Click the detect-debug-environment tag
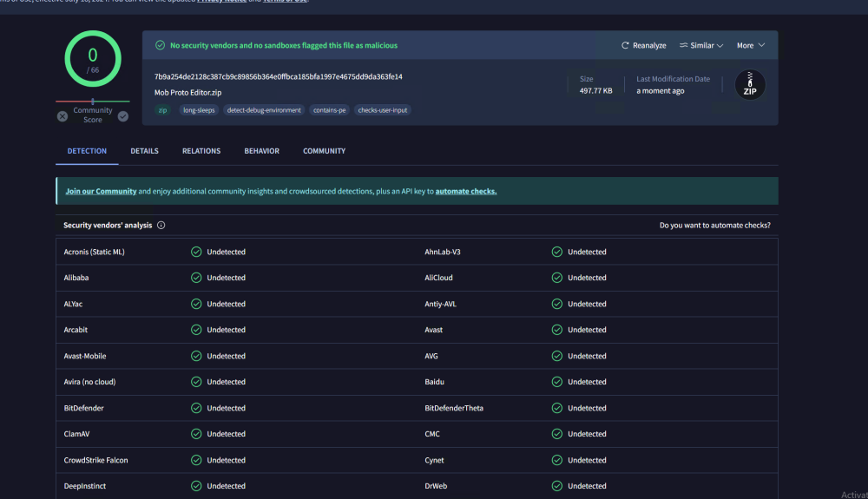 264,110
